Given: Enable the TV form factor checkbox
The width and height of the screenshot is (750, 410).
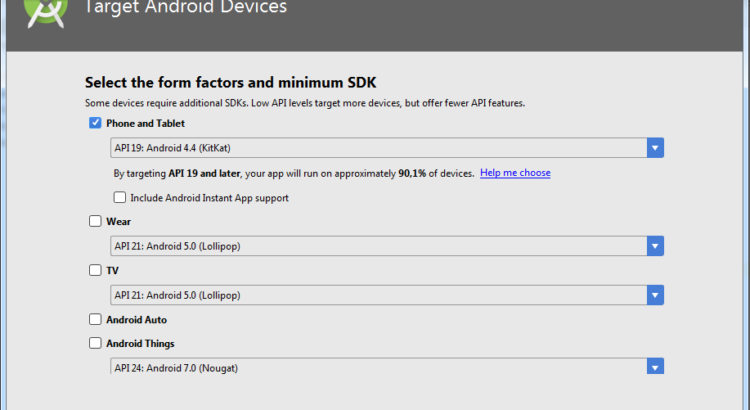Looking at the screenshot, I should pyautogui.click(x=95, y=270).
